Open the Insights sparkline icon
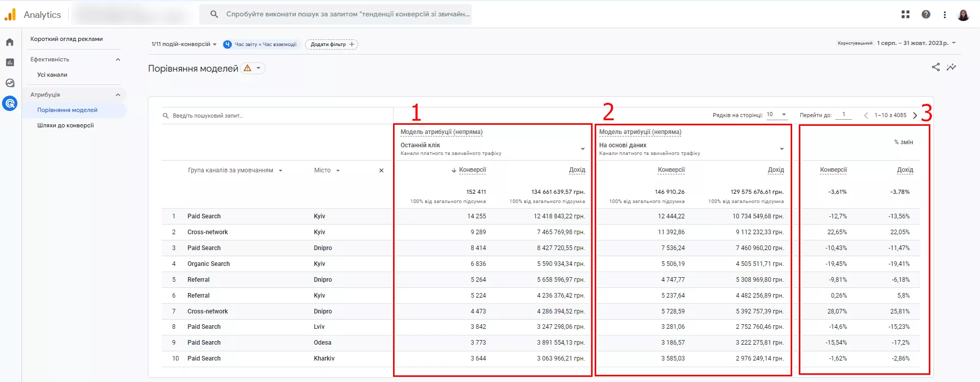This screenshot has height=382, width=980. (951, 67)
